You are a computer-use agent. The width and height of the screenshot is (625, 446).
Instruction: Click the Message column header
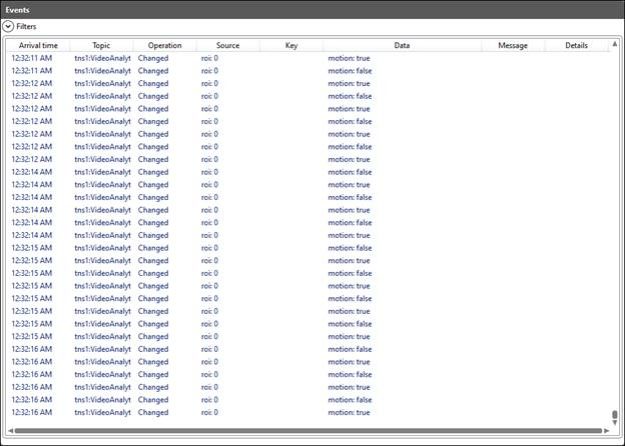tap(512, 46)
